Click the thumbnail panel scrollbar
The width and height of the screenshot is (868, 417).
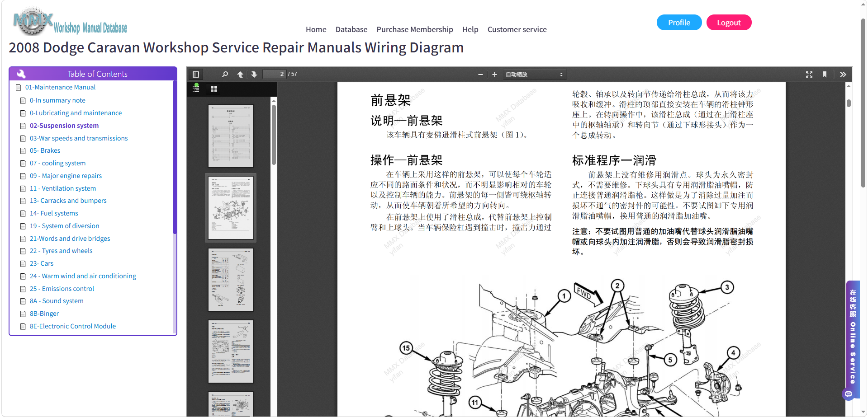(x=274, y=136)
